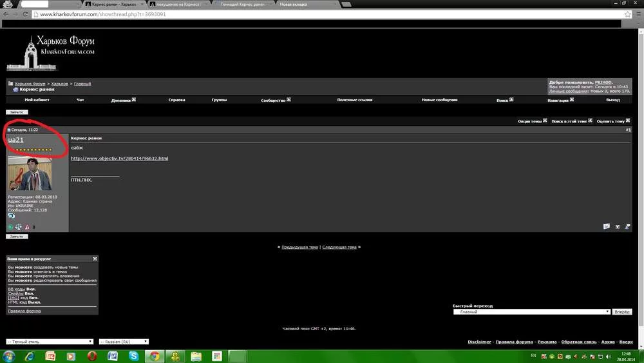Report post via red warning triangle icon

pos(27,227)
